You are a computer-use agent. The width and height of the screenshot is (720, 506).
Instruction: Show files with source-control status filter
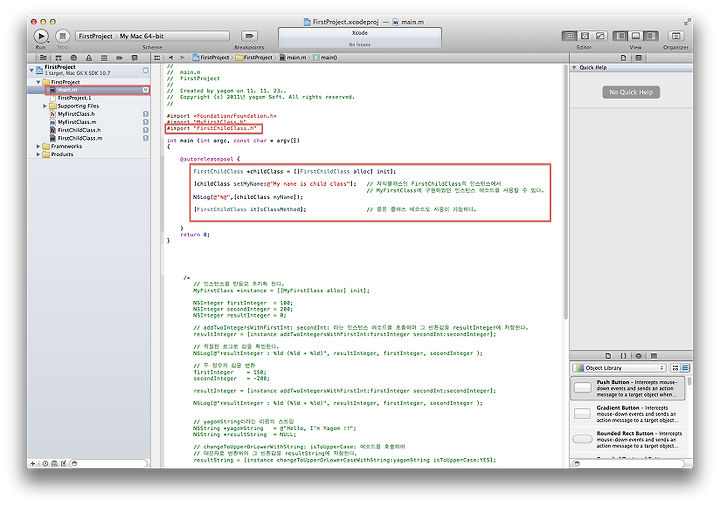[54, 464]
